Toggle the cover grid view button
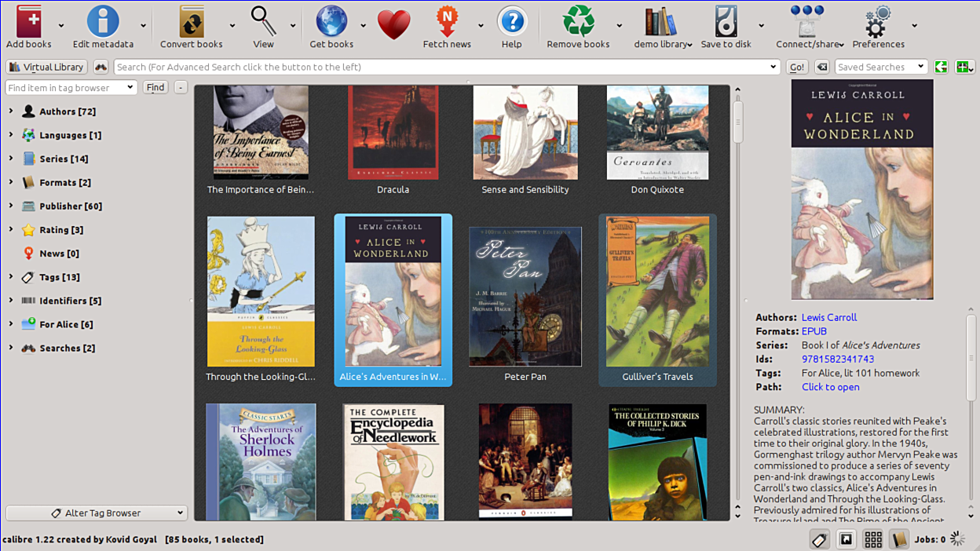 click(872, 539)
